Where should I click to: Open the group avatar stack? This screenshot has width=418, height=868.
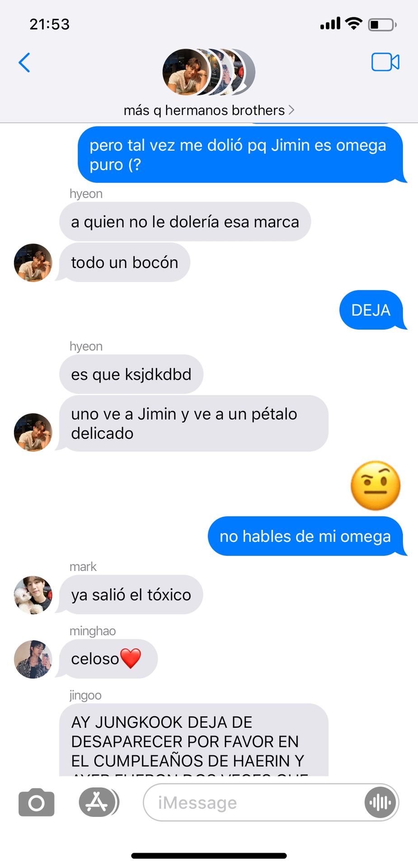(209, 72)
